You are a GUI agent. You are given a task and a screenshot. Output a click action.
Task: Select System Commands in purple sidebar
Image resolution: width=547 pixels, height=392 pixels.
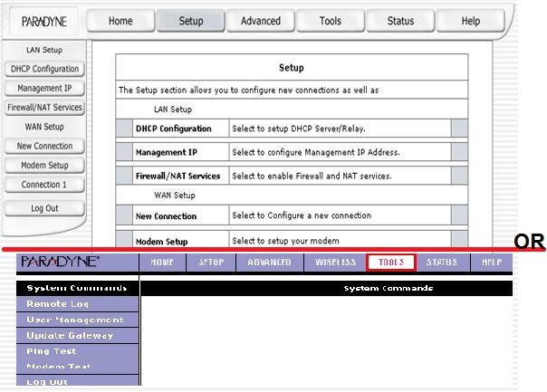tap(78, 288)
